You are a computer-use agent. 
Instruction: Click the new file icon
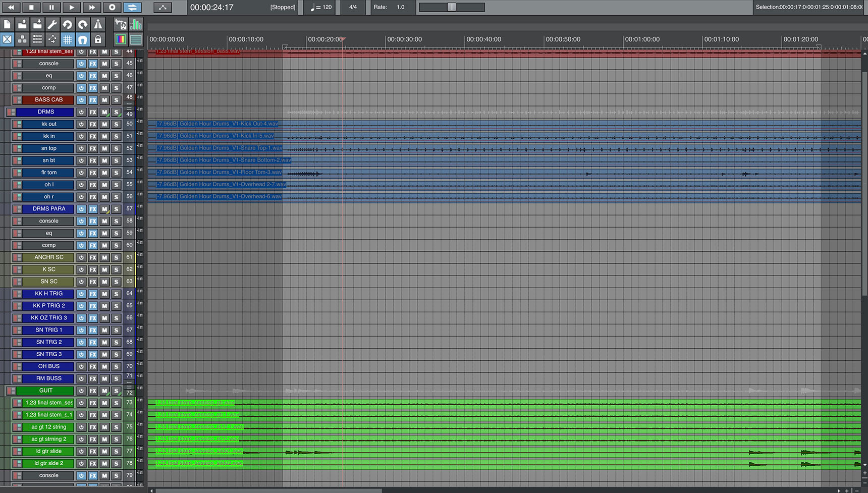coord(8,24)
